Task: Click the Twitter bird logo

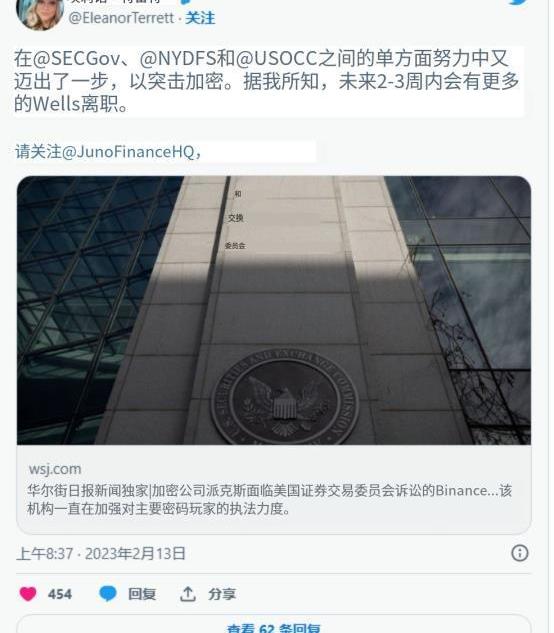Action: point(520,2)
